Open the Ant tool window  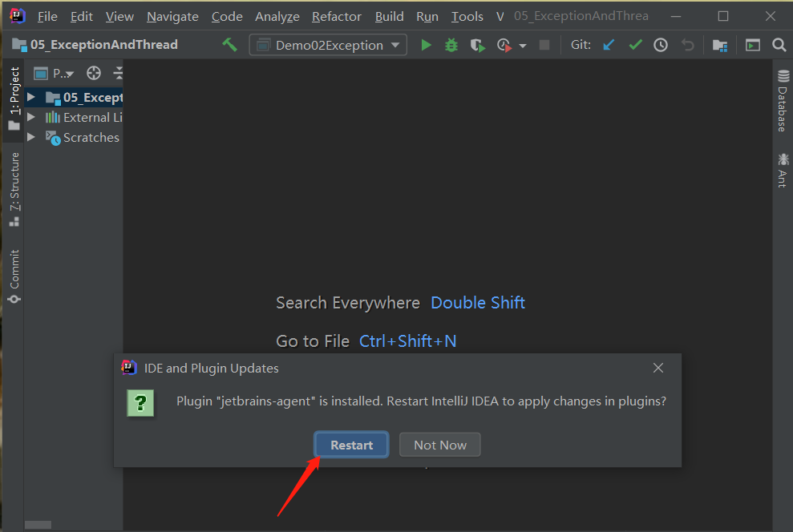[783, 171]
